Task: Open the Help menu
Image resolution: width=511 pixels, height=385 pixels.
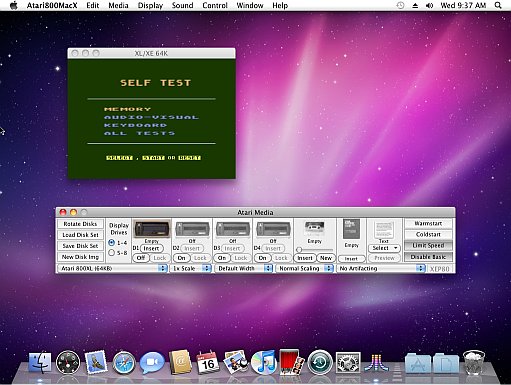Action: (x=280, y=5)
